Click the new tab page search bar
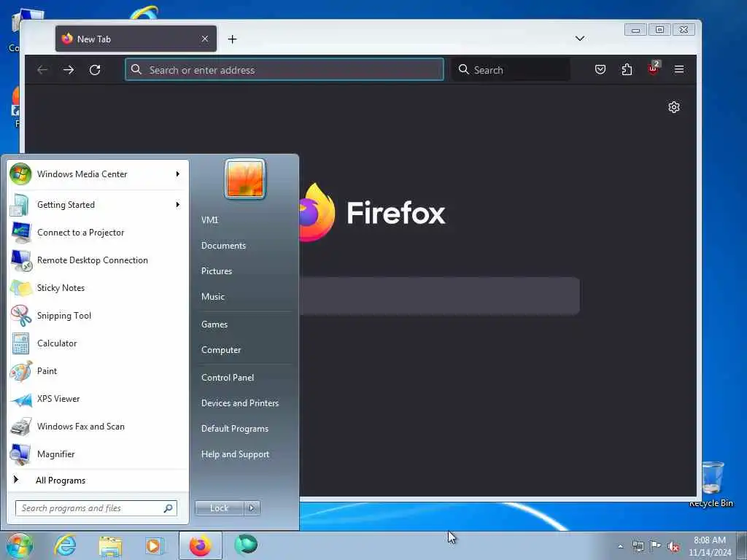The image size is (747, 560). pyautogui.click(x=439, y=296)
